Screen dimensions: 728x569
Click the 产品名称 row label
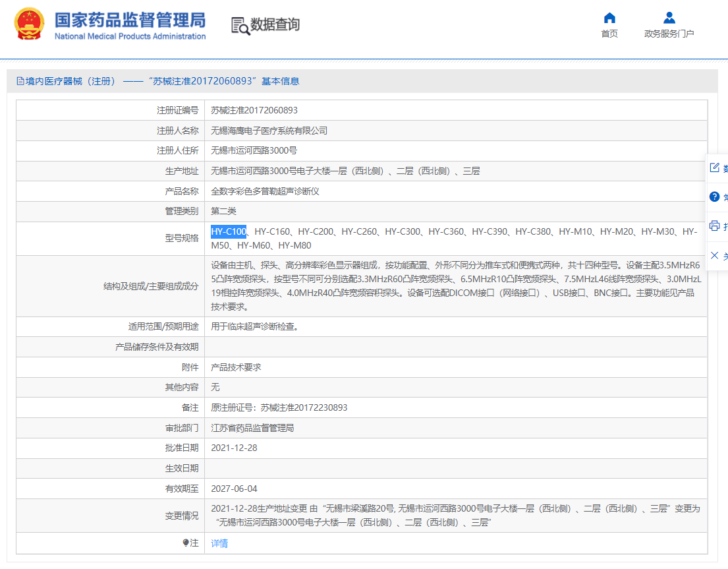tap(182, 191)
